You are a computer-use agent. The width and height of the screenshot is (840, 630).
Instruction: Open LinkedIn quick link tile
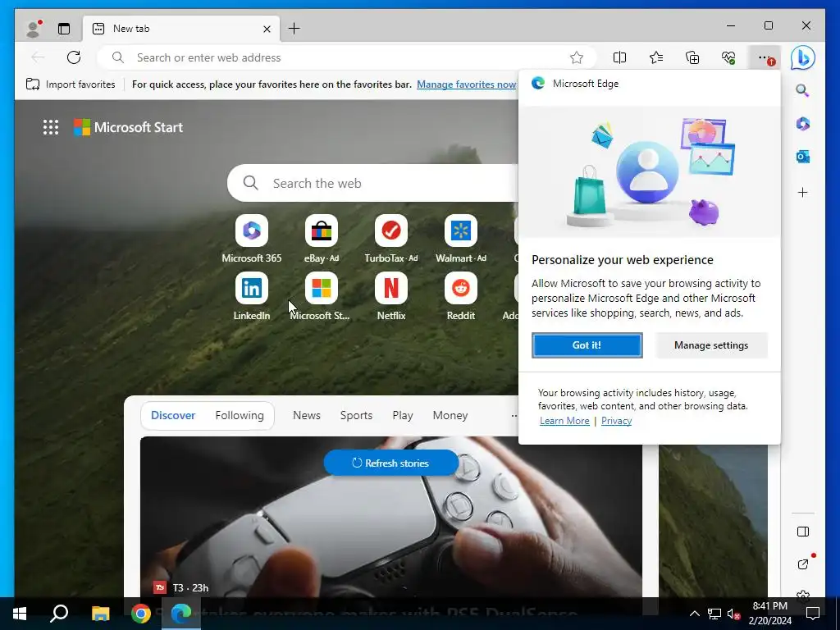tap(252, 296)
